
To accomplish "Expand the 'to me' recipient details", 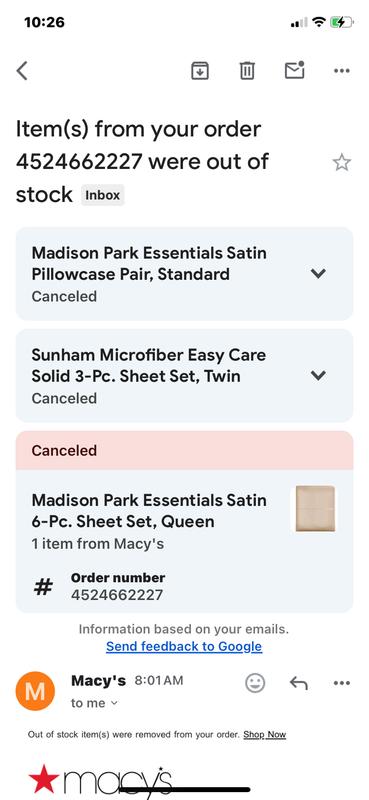I will point(94,703).
